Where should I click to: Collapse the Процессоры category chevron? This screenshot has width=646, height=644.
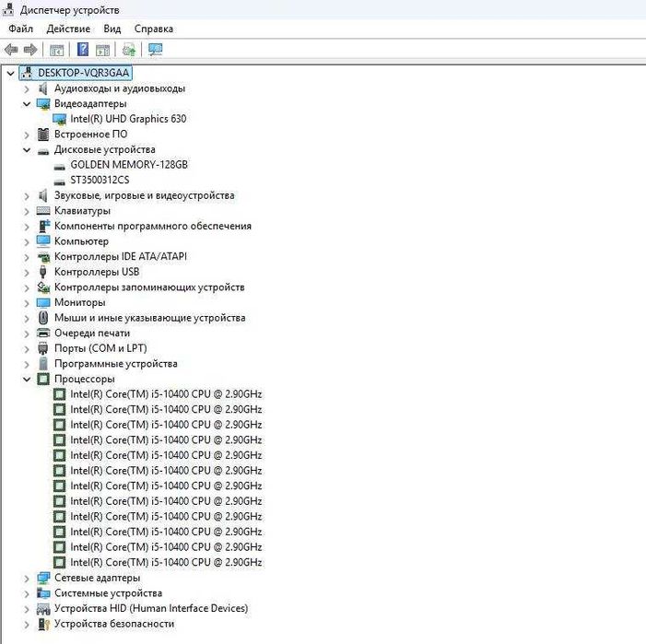tap(27, 380)
